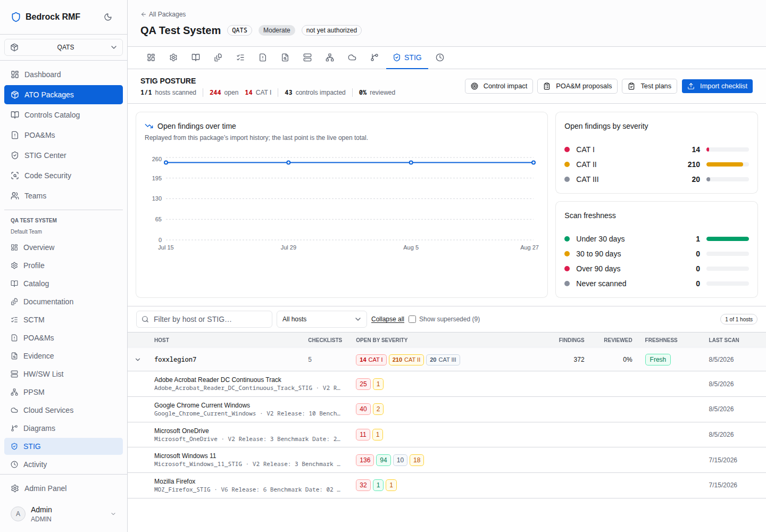Toggle dark mode with the moon icon
The width and height of the screenshot is (766, 532).
tap(108, 17)
